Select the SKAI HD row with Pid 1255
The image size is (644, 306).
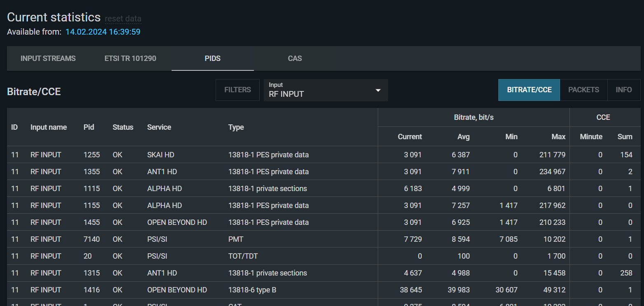pyautogui.click(x=165, y=155)
